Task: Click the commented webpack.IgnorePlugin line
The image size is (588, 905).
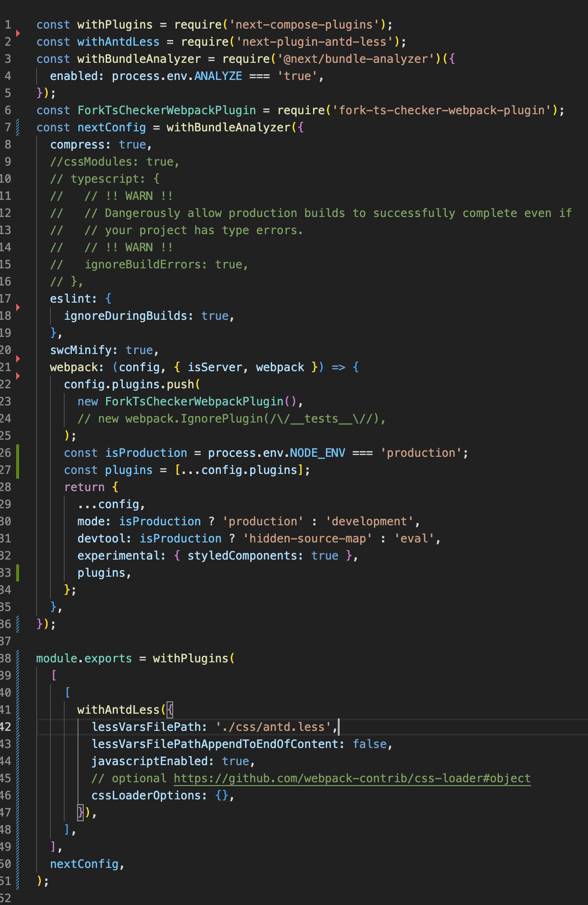Action: (x=232, y=419)
